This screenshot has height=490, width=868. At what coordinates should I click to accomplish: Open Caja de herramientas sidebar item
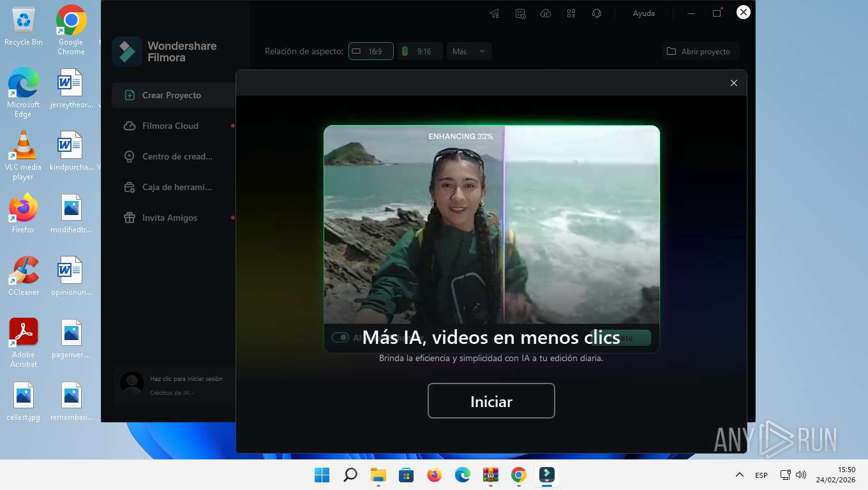[174, 187]
